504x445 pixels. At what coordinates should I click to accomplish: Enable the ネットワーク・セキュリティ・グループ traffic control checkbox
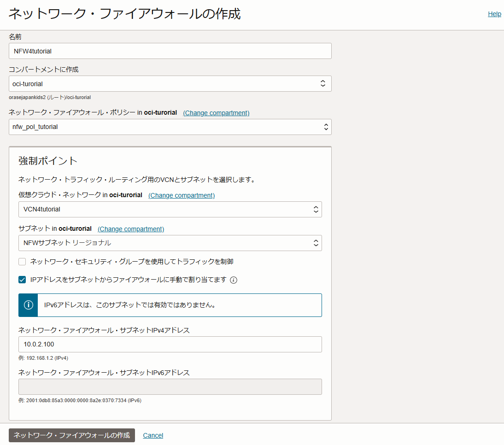[22, 261]
